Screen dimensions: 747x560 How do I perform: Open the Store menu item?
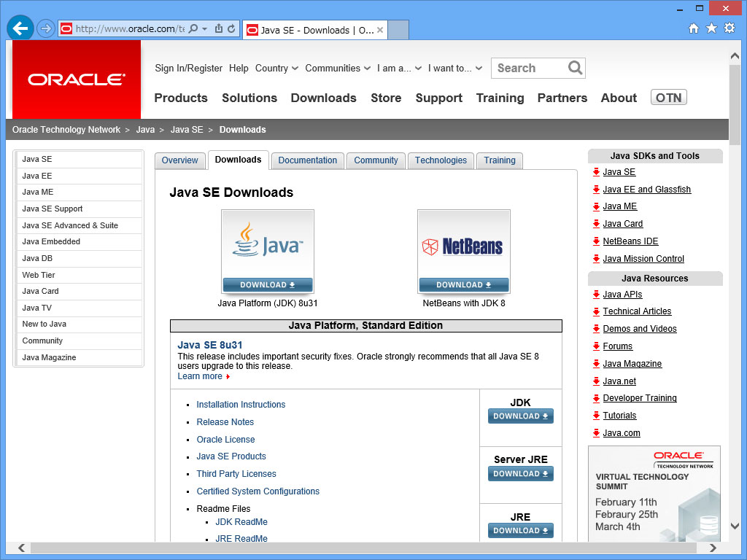[x=386, y=98]
